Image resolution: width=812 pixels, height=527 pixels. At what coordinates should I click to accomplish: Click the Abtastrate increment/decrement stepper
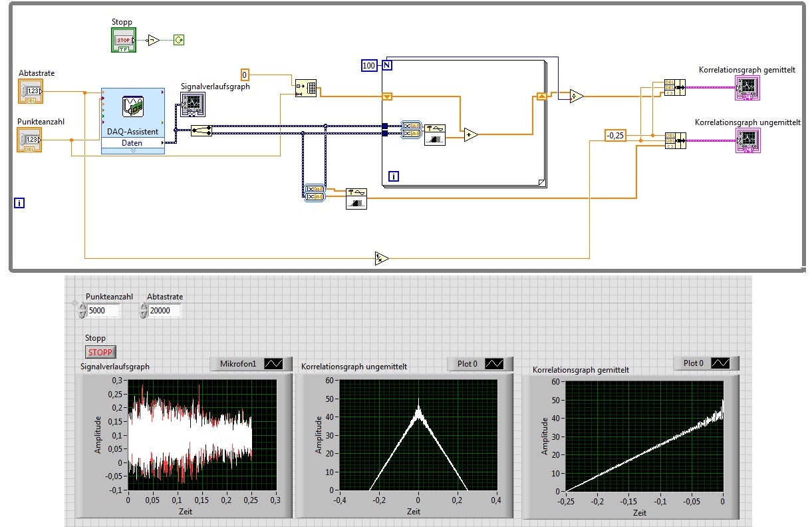point(143,310)
